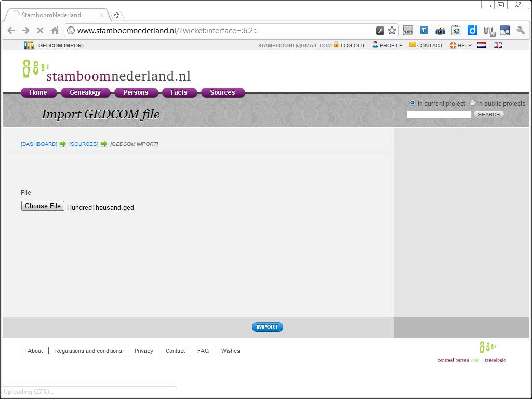Click the window layout extension icon
The height and width of the screenshot is (399, 532).
point(505,31)
